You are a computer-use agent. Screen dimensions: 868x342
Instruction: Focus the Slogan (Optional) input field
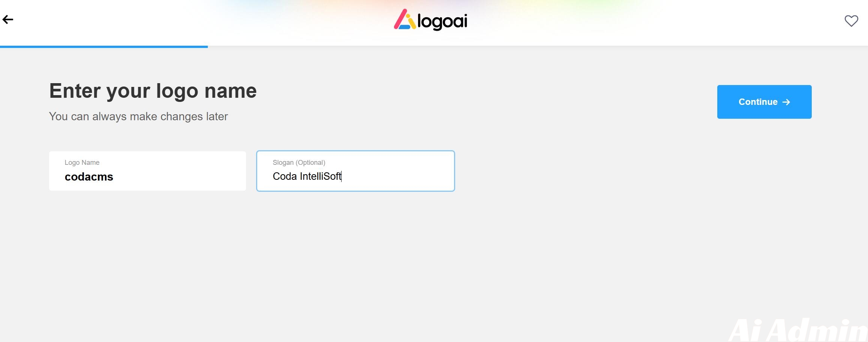(x=355, y=171)
